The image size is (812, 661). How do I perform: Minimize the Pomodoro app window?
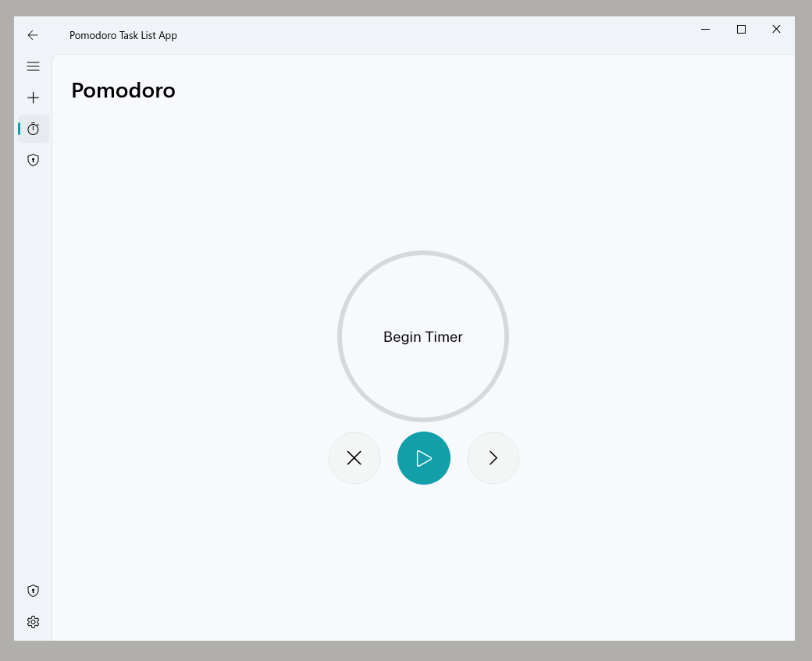coord(705,30)
